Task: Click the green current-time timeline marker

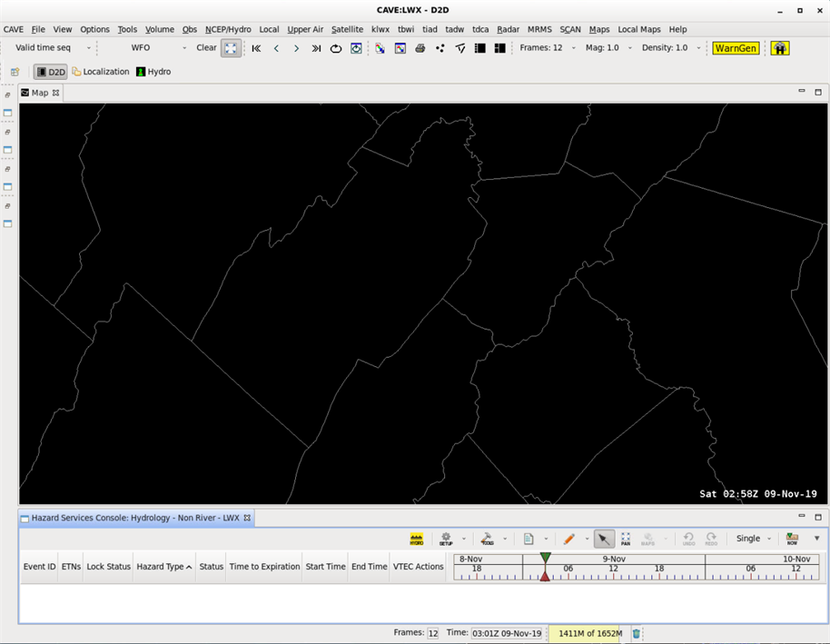Action: coord(545,557)
